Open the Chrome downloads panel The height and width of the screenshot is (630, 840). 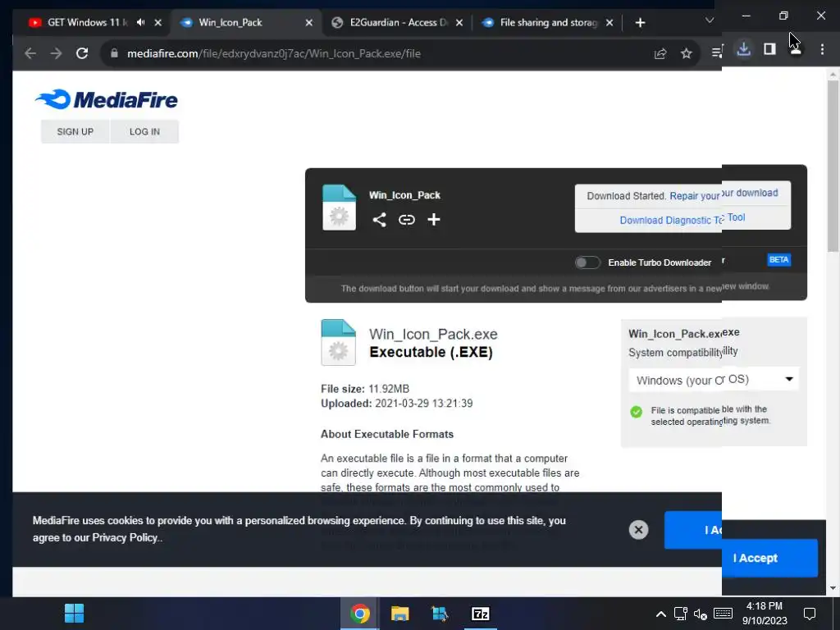click(x=743, y=49)
